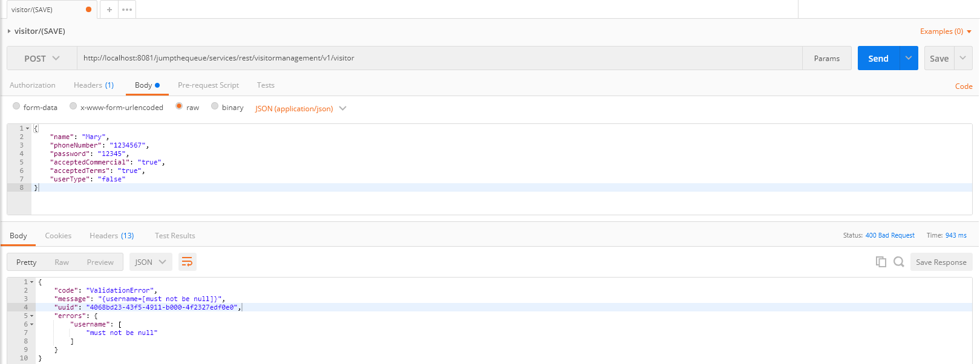Click the "code": "ValidationError" response line
This screenshot has height=364, width=980.
105,290
